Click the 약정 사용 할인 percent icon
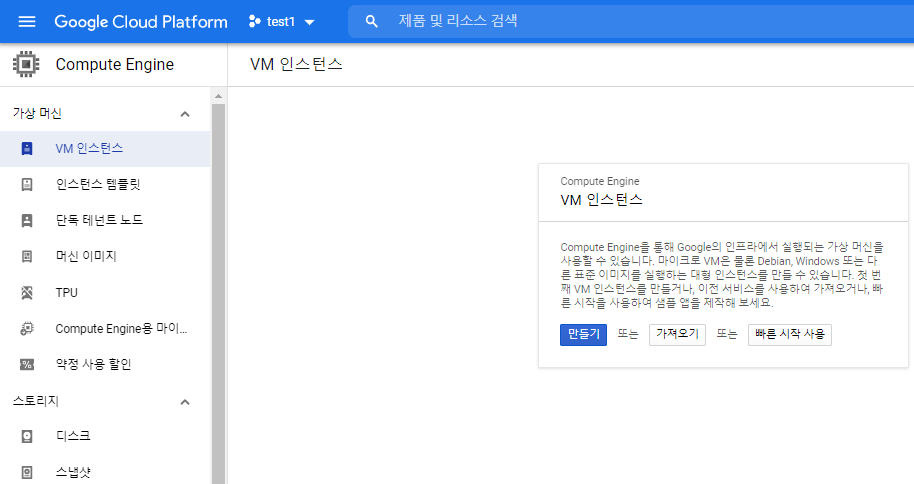Image resolution: width=914 pixels, height=484 pixels. click(27, 365)
